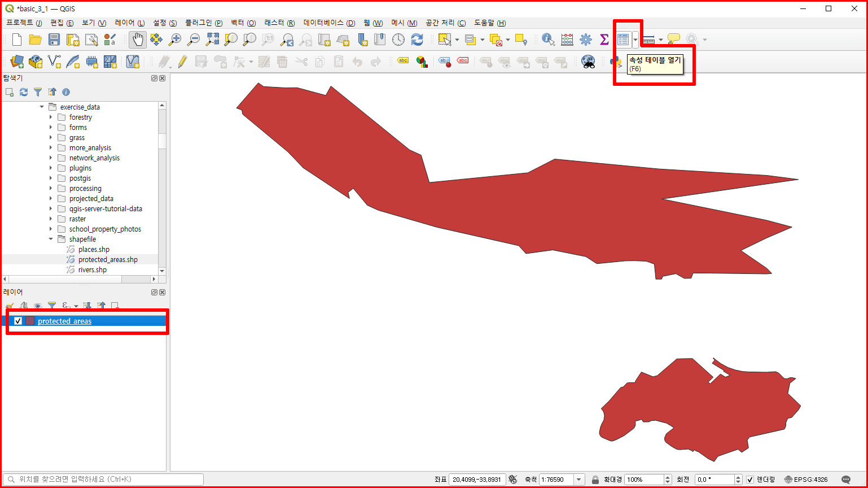Refresh the Browser panel

tap(24, 92)
